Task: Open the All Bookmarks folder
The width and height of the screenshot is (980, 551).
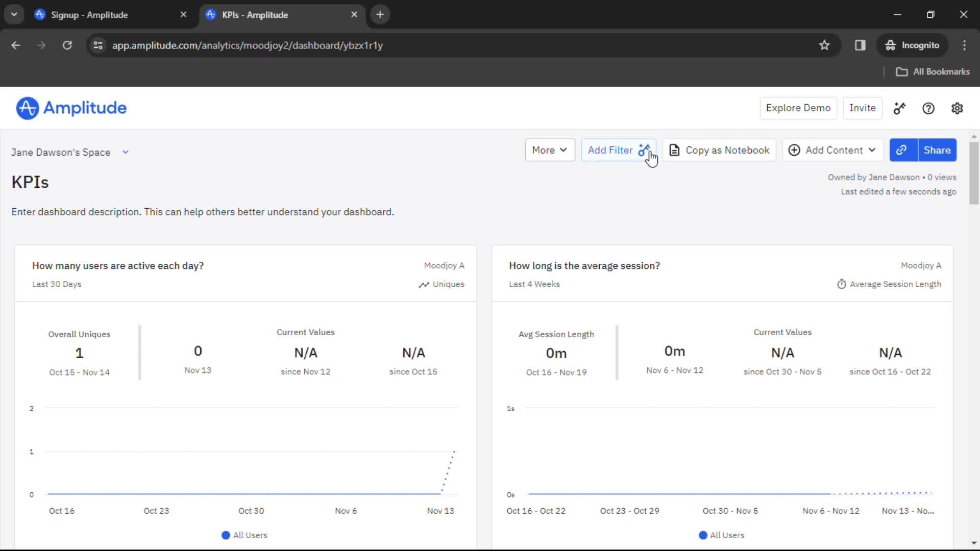Action: [933, 72]
